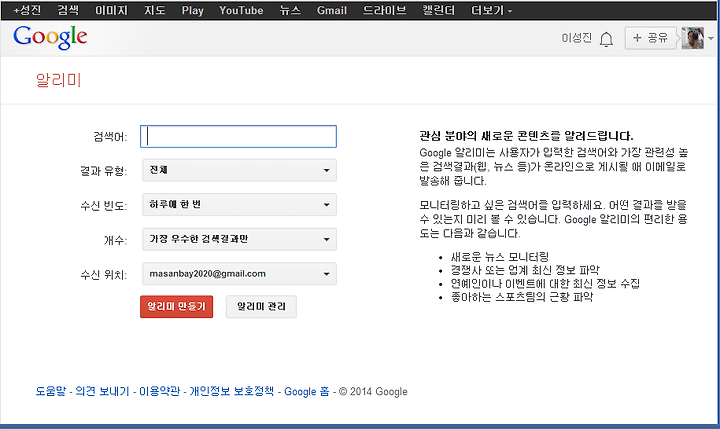Open 지도 in the top bar
720x429 pixels.
[x=154, y=10]
